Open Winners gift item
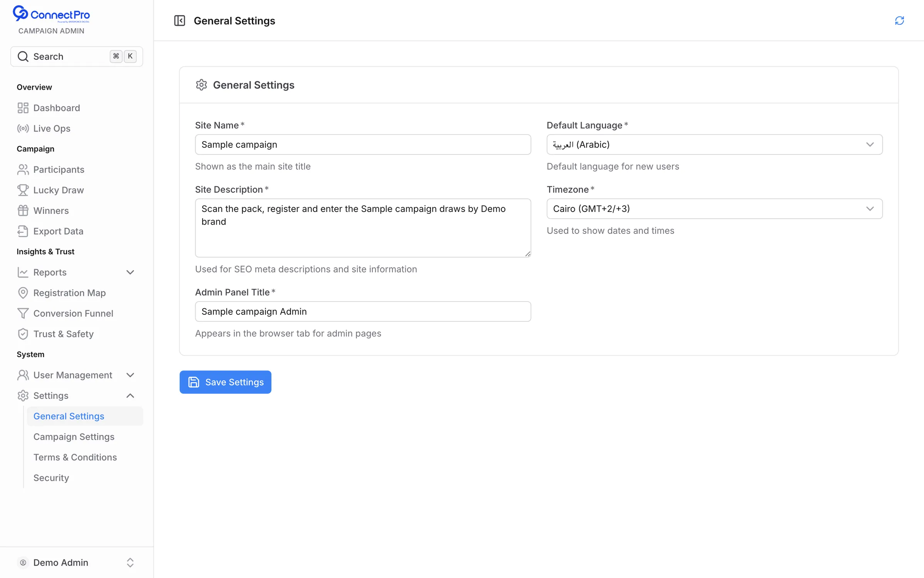924x578 pixels. coord(77,210)
